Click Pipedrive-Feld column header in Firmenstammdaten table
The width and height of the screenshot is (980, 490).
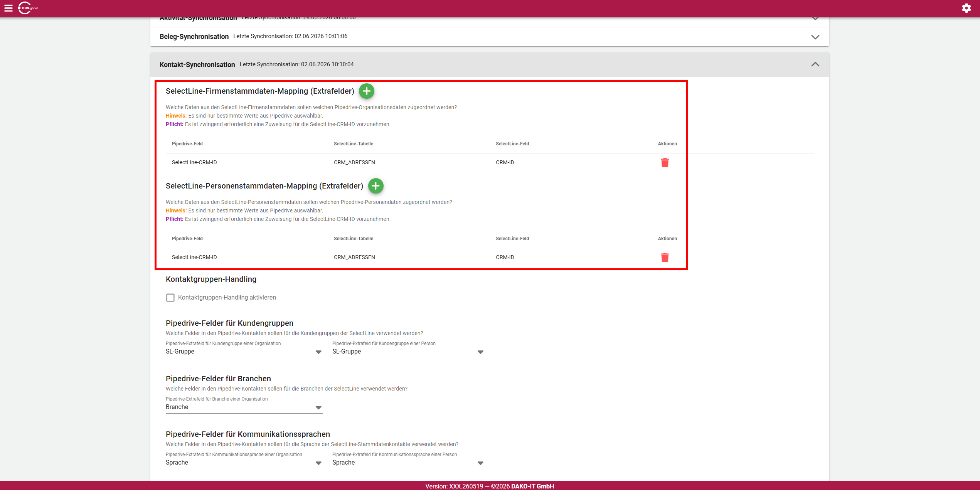tap(187, 144)
